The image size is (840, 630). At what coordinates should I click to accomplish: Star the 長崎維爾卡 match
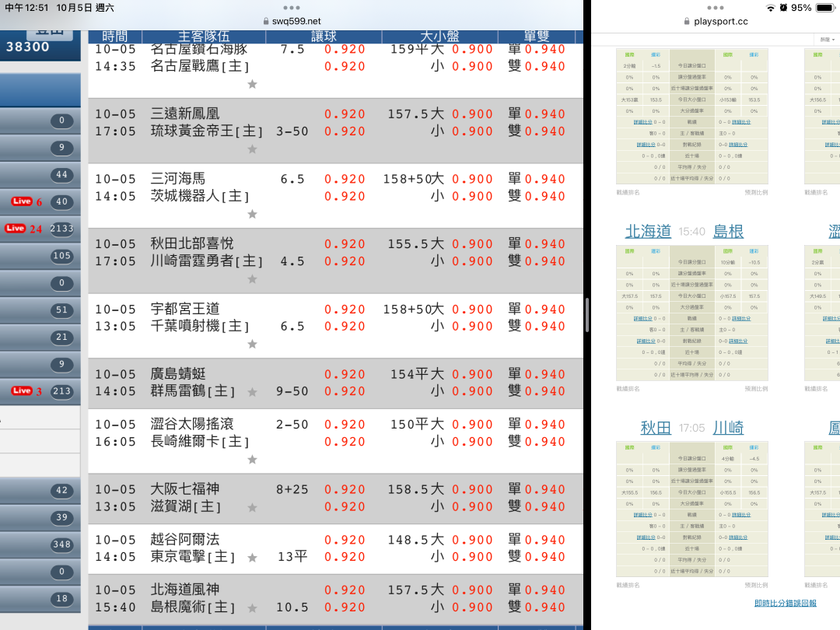252,460
